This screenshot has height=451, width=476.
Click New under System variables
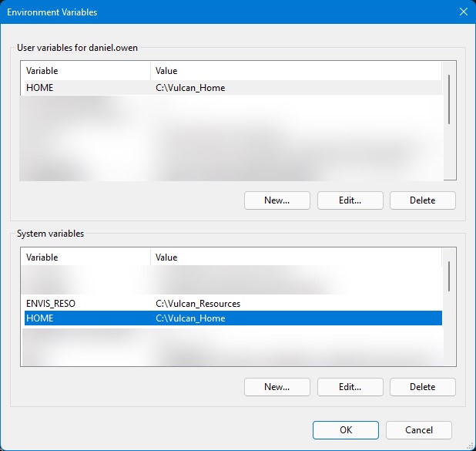coord(277,387)
